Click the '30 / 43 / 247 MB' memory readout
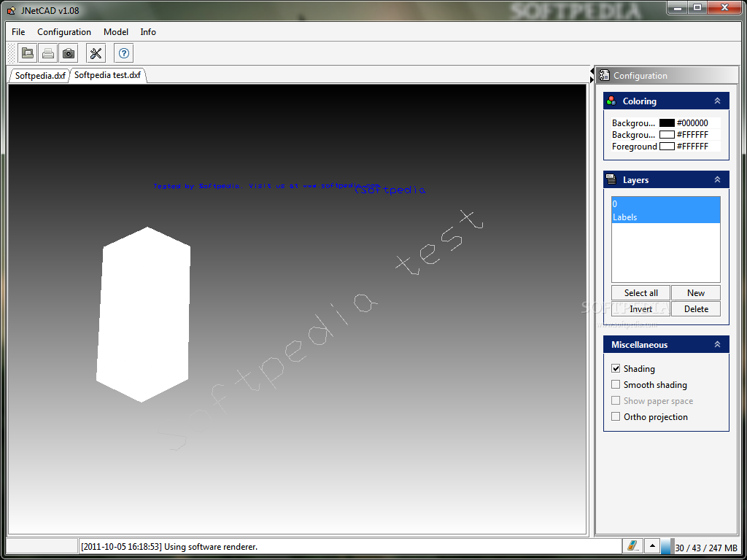Image resolution: width=747 pixels, height=560 pixels. [x=706, y=548]
